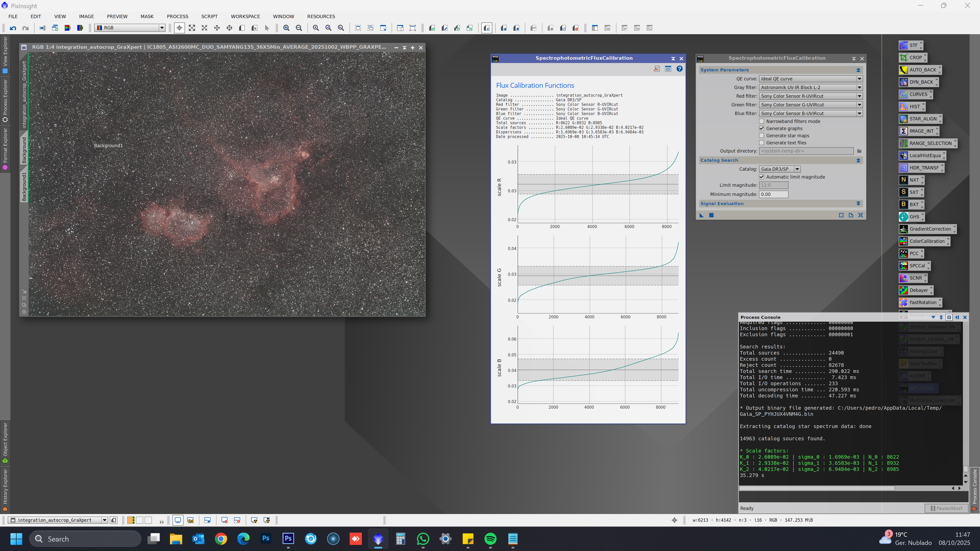Click the Zoom In toolbar icon
The height and width of the screenshot is (551, 980).
(286, 28)
